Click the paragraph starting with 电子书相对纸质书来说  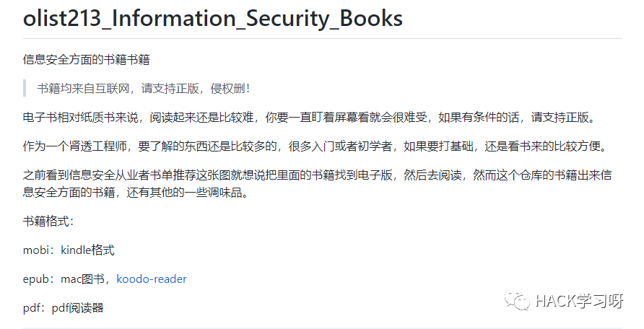(x=309, y=118)
